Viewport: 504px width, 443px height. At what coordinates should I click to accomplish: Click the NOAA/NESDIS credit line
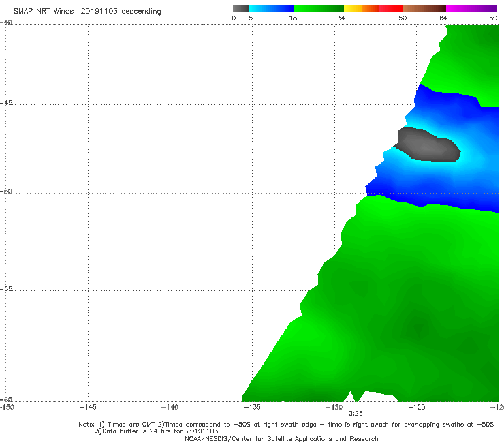coord(281,438)
